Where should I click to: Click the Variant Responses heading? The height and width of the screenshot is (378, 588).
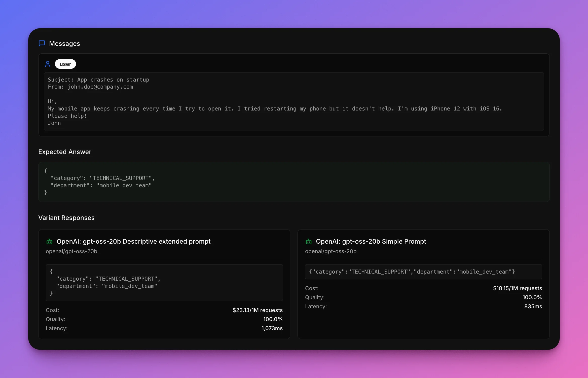66,218
